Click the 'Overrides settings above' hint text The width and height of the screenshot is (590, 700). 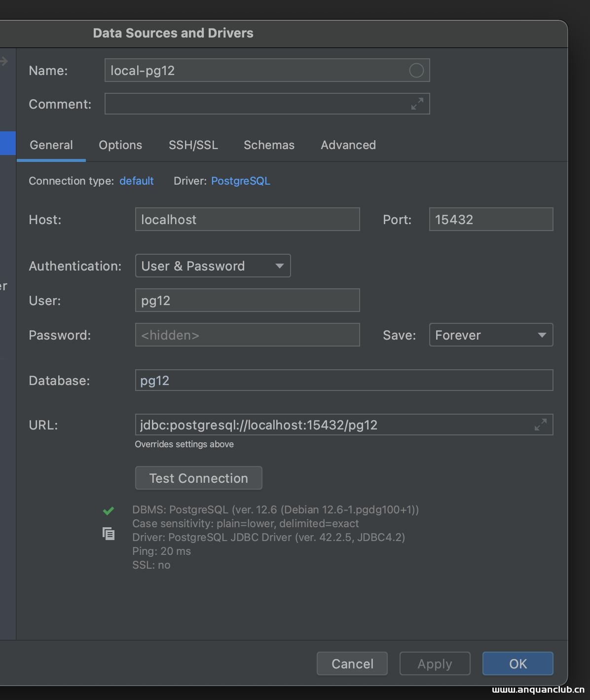point(184,444)
